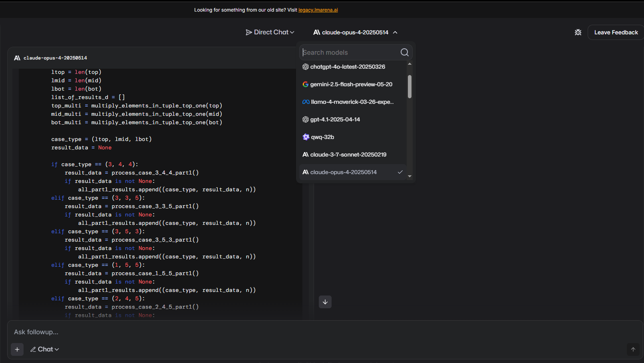
Task: Click 'list_of_results_d = []' code line
Action: [x=88, y=97]
